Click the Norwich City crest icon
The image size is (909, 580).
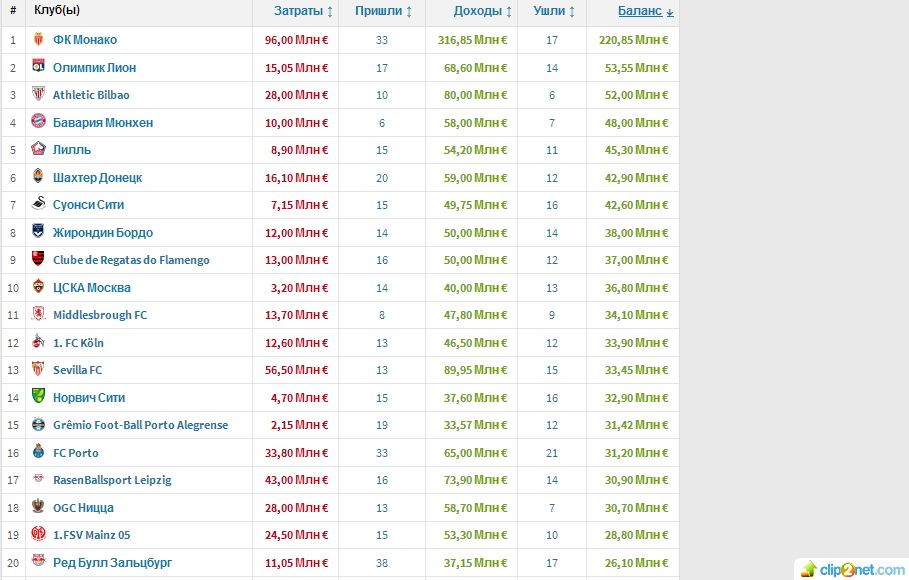click(x=38, y=396)
